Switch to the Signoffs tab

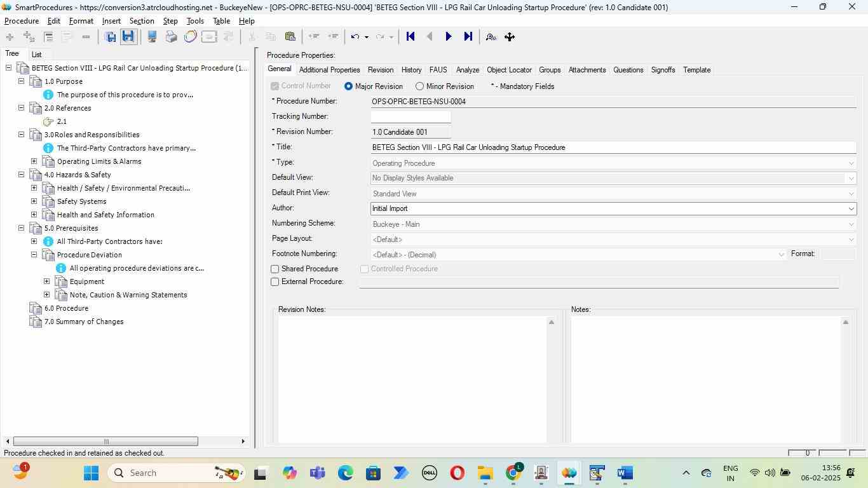tap(663, 70)
